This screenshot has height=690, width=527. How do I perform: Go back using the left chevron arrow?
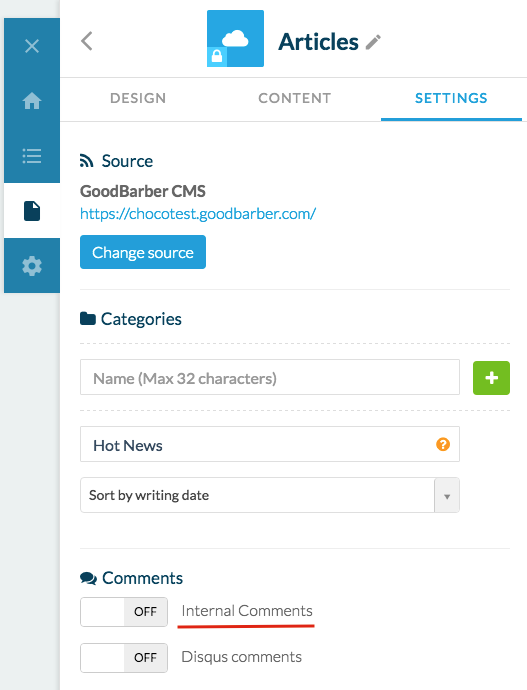87,41
